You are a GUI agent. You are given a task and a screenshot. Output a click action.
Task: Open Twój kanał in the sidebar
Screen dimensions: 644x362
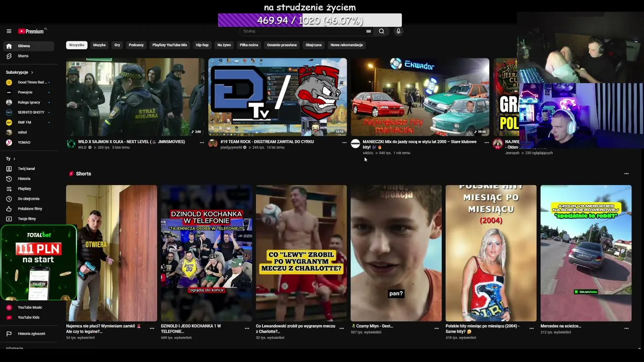click(x=28, y=168)
